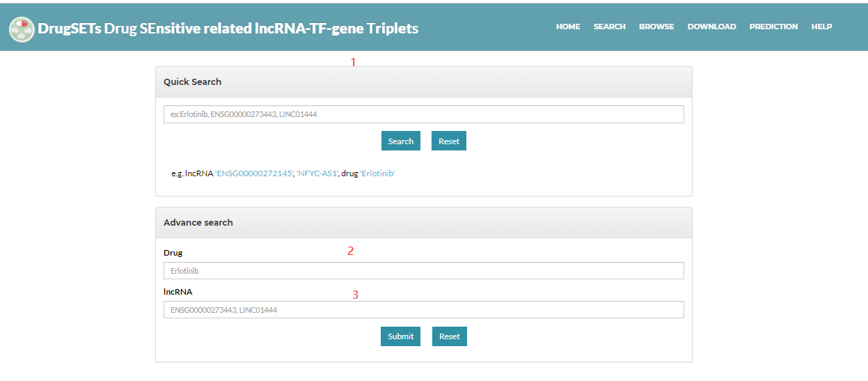Viewport: 868px width, 381px height.
Task: Click the Advance search panel heading
Action: [198, 223]
